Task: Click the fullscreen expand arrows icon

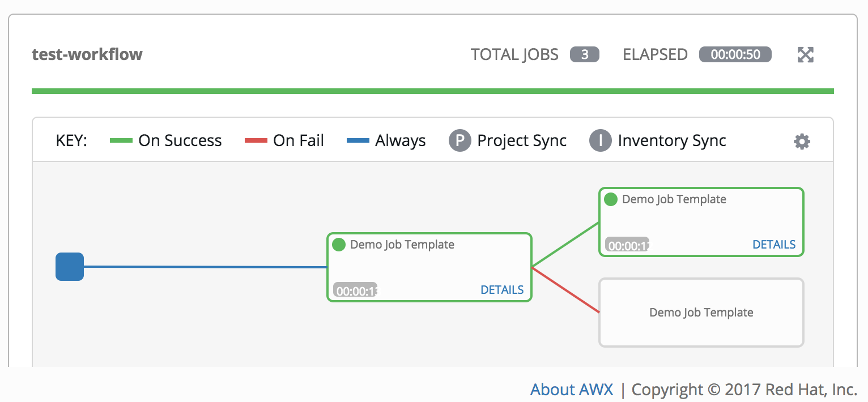Action: tap(805, 55)
